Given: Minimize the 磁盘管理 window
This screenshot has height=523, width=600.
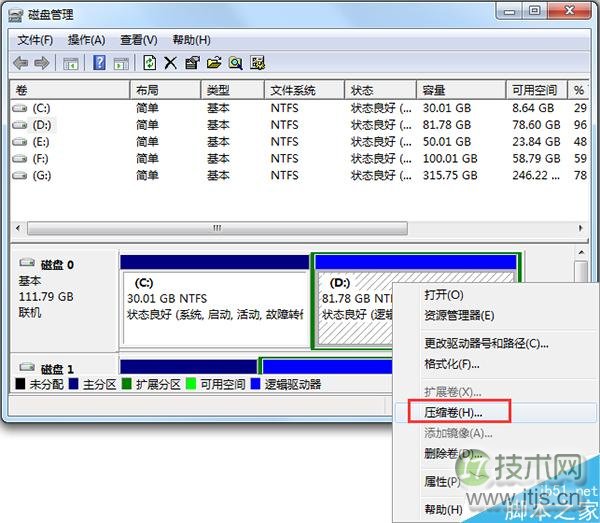Looking at the screenshot, I should 509,11.
